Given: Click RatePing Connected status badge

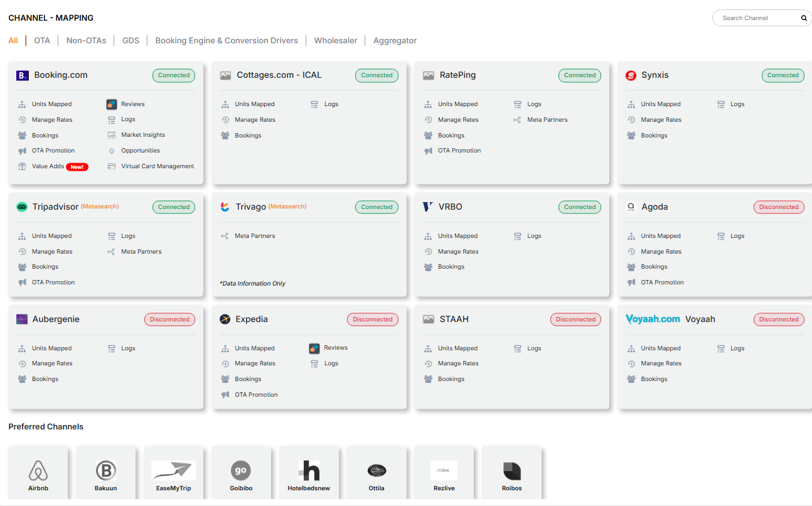Looking at the screenshot, I should tap(580, 75).
